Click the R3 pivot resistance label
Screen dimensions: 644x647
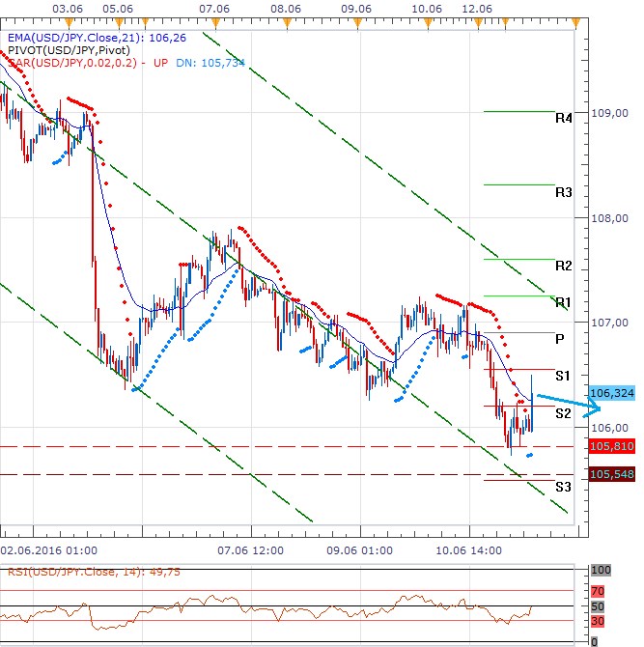click(x=564, y=192)
